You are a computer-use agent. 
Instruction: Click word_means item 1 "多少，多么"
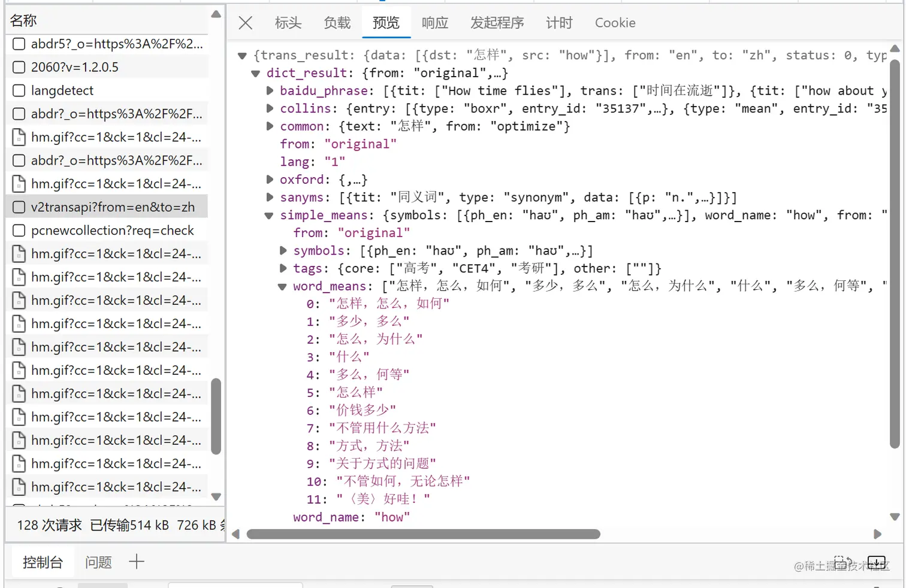[358, 322]
